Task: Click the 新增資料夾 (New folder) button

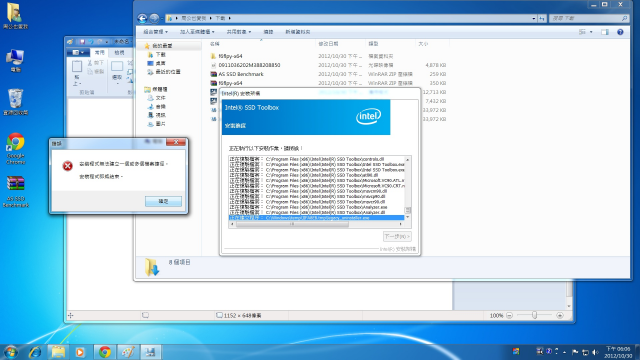Action: coord(298,32)
